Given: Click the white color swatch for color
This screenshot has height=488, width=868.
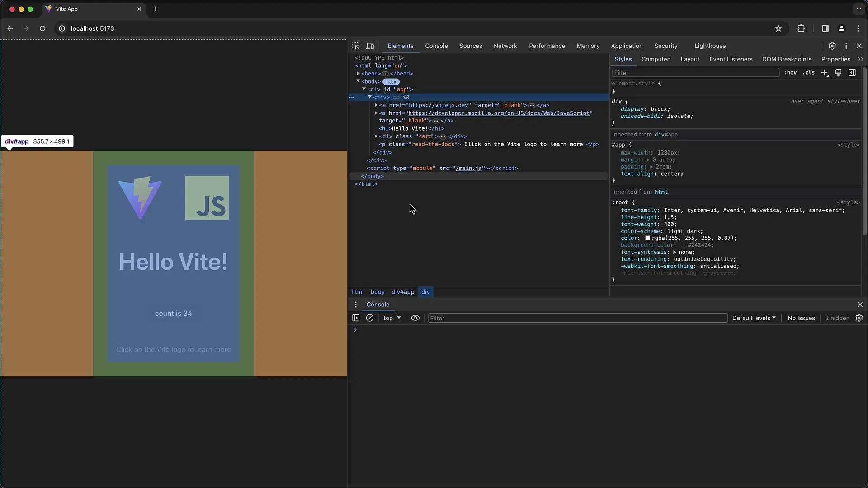Looking at the screenshot, I should point(647,238).
